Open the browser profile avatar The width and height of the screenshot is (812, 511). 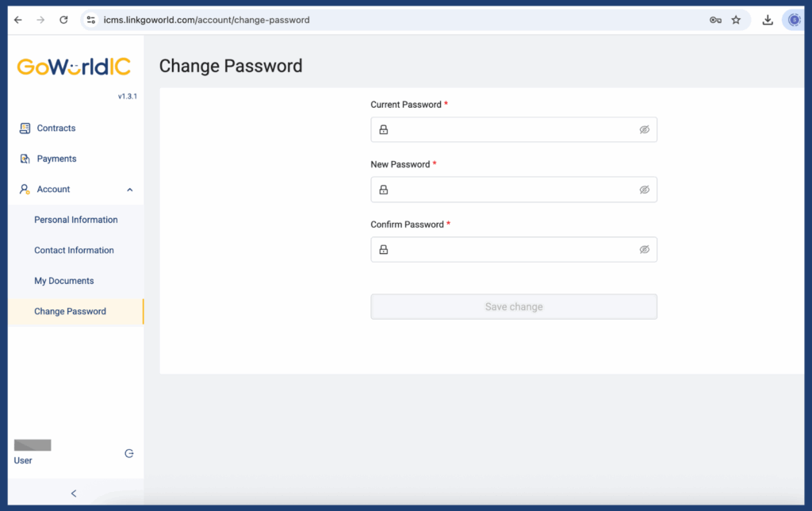pyautogui.click(x=794, y=20)
